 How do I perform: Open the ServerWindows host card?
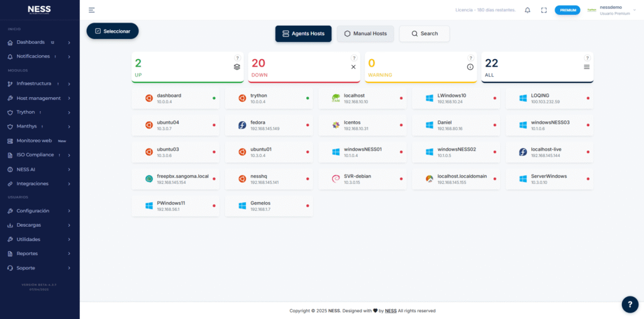click(x=550, y=179)
